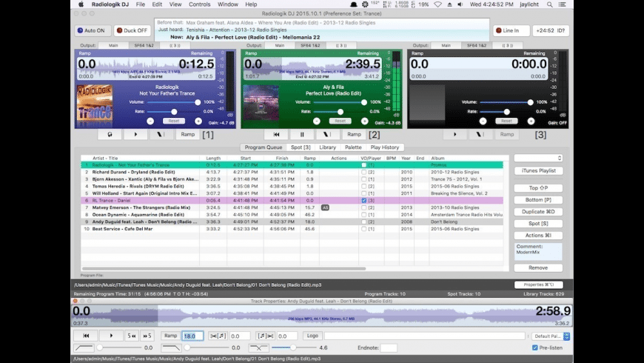Image resolution: width=644 pixels, height=363 pixels.
Task: Switch to the Palette tab
Action: (x=353, y=147)
